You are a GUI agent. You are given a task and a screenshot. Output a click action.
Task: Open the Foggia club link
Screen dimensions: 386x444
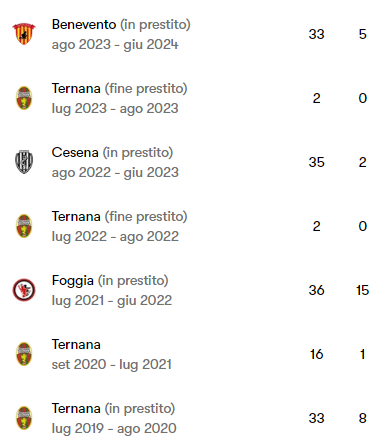73,281
